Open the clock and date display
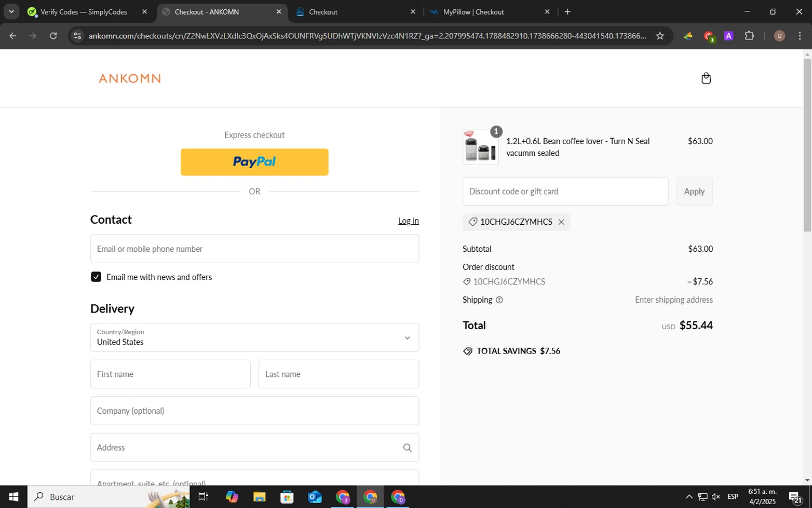 click(x=762, y=497)
